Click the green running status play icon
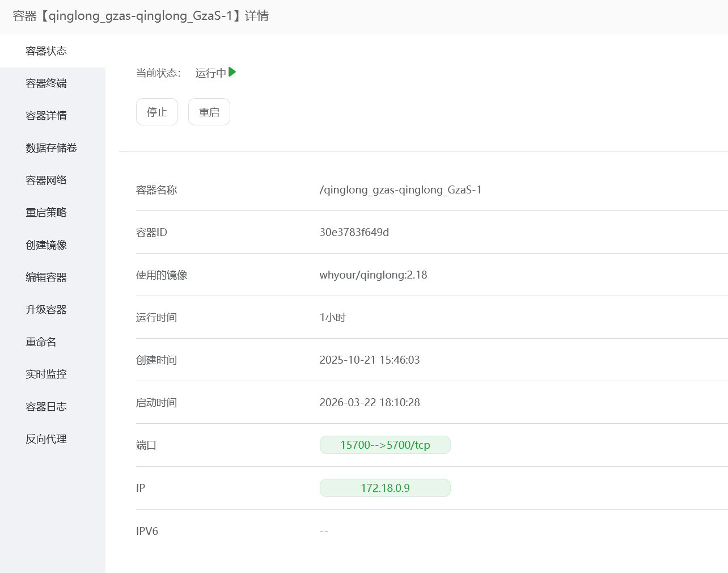 [x=232, y=72]
